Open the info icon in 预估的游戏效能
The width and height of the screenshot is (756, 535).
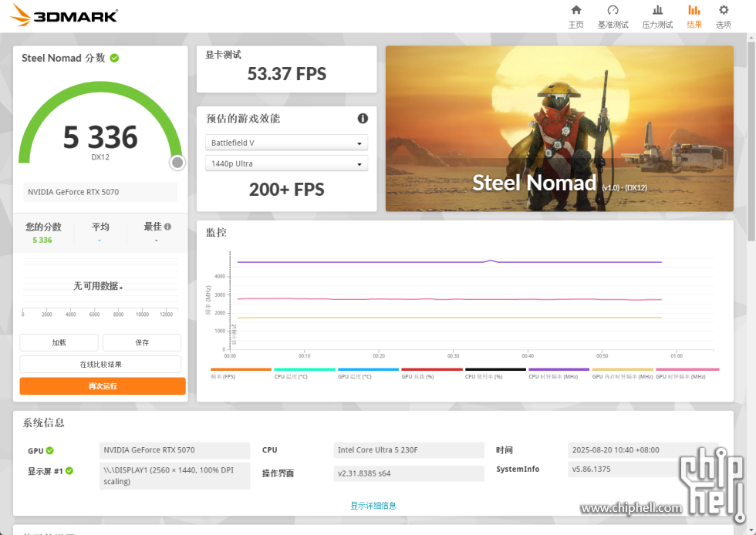coord(363,118)
